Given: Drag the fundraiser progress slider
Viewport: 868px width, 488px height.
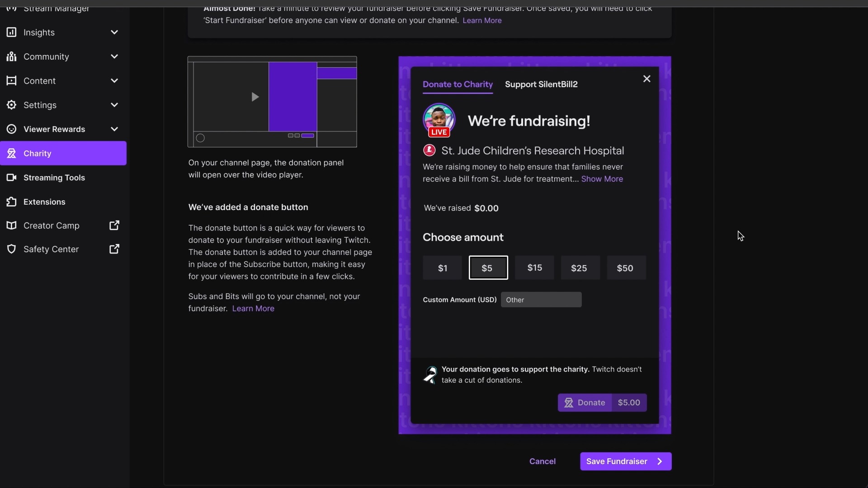Looking at the screenshot, I should pos(200,138).
